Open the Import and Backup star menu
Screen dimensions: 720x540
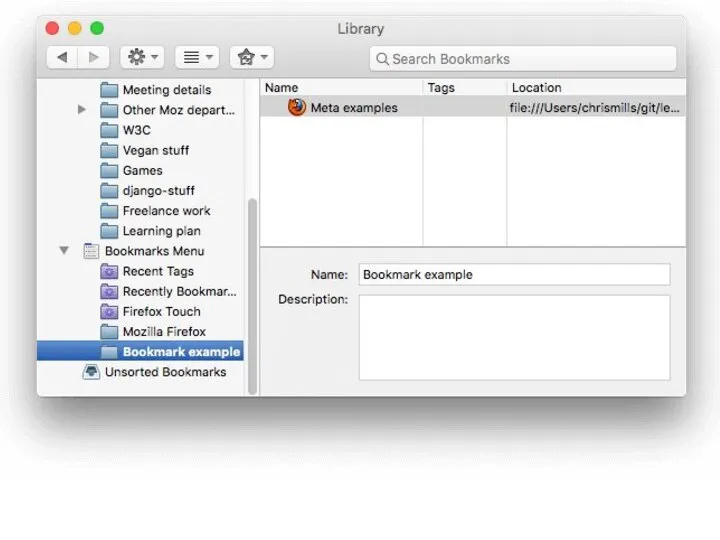click(251, 58)
